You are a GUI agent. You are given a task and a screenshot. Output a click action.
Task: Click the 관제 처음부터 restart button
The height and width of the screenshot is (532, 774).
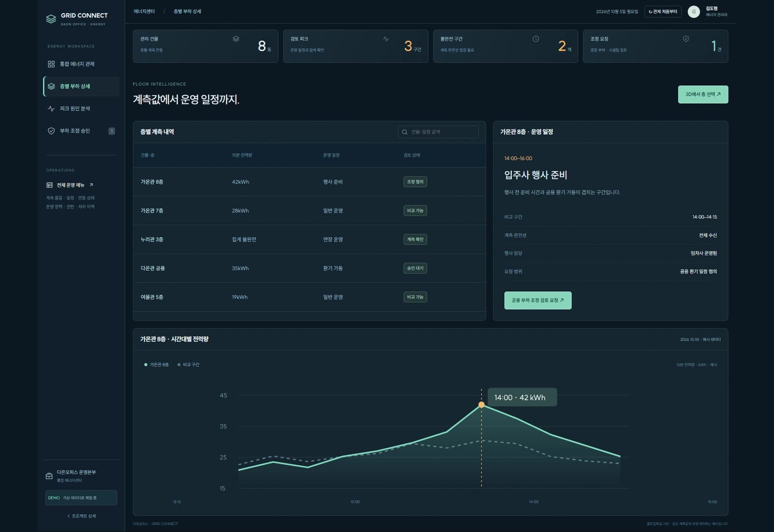663,12
